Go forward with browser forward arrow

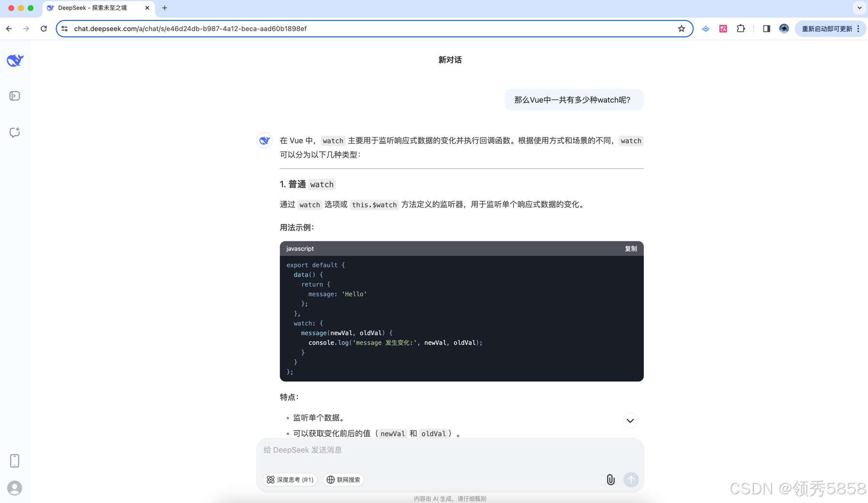(26, 29)
